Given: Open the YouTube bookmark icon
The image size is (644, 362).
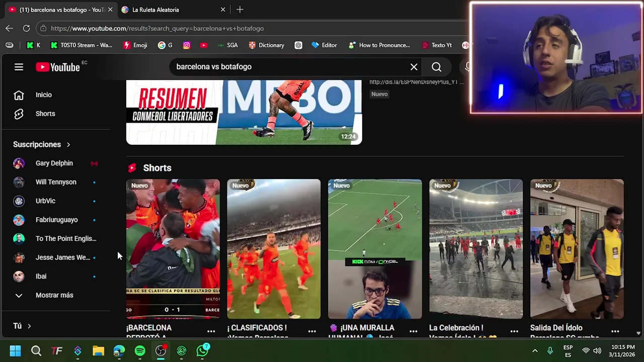Looking at the screenshot, I should click(203, 45).
